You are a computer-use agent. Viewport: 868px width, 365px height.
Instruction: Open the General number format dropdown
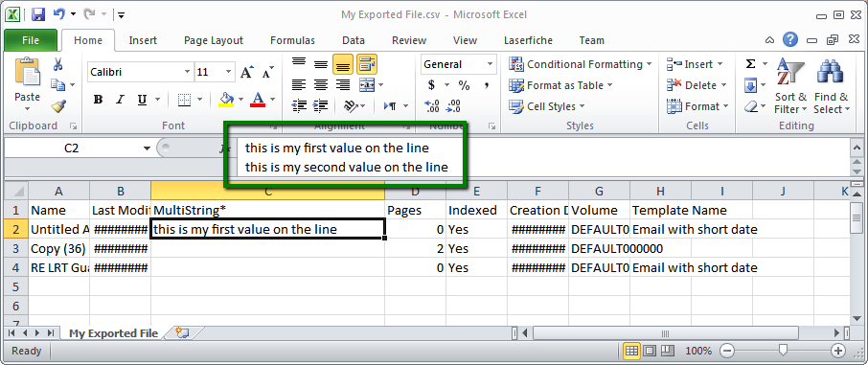pos(490,64)
